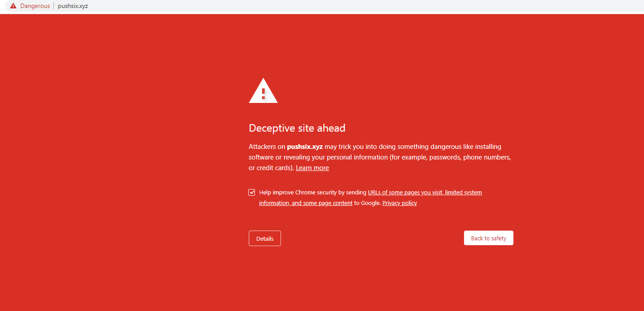Toggle the Help improve Chrome security checkbox

pyautogui.click(x=252, y=193)
